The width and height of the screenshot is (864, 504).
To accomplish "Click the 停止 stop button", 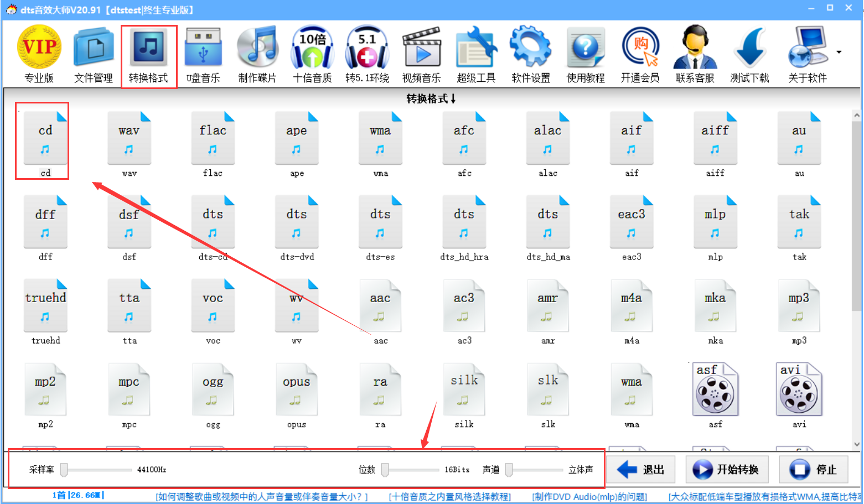I will coord(813,470).
